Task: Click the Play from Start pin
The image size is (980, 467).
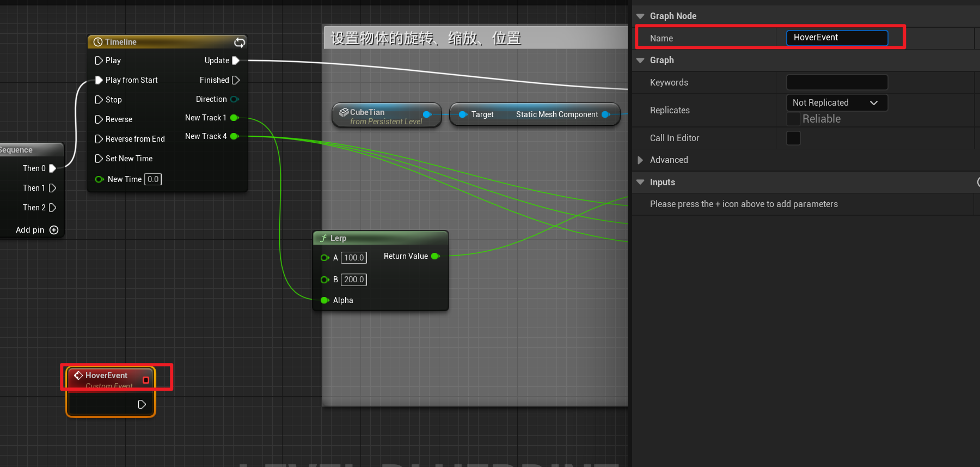Action: click(99, 80)
